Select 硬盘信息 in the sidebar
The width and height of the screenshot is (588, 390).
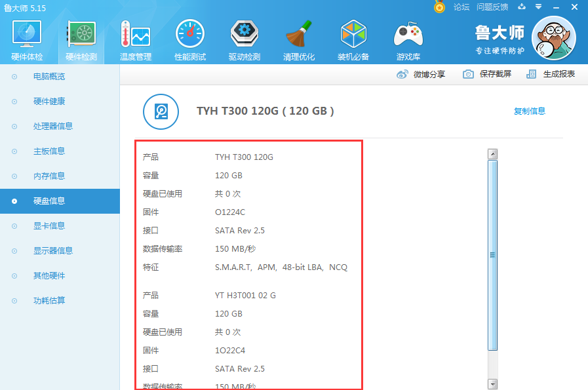click(x=60, y=201)
